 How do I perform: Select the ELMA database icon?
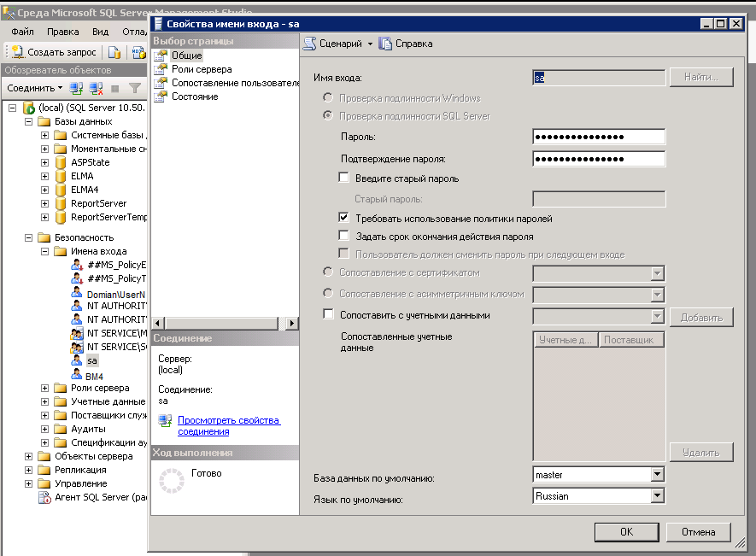(x=61, y=176)
